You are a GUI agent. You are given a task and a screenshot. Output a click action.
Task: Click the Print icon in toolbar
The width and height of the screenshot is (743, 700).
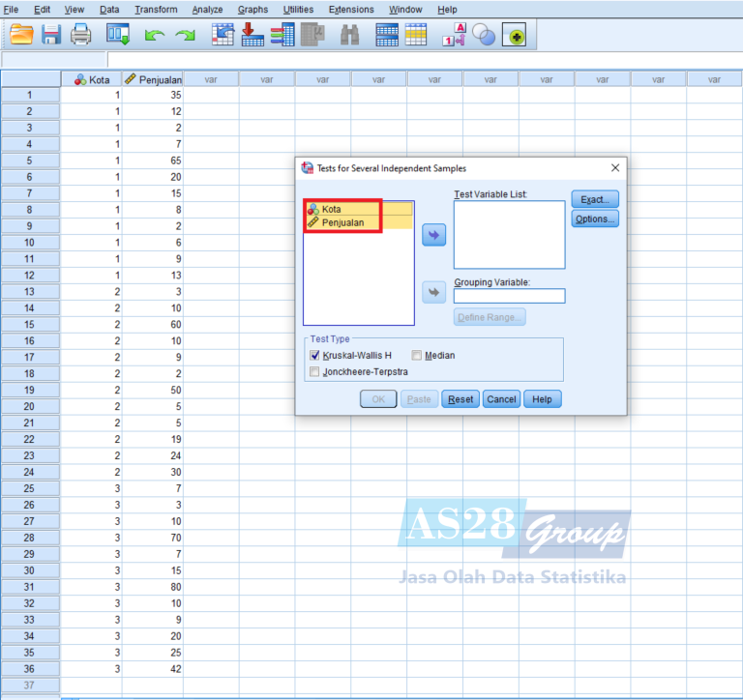pyautogui.click(x=81, y=35)
